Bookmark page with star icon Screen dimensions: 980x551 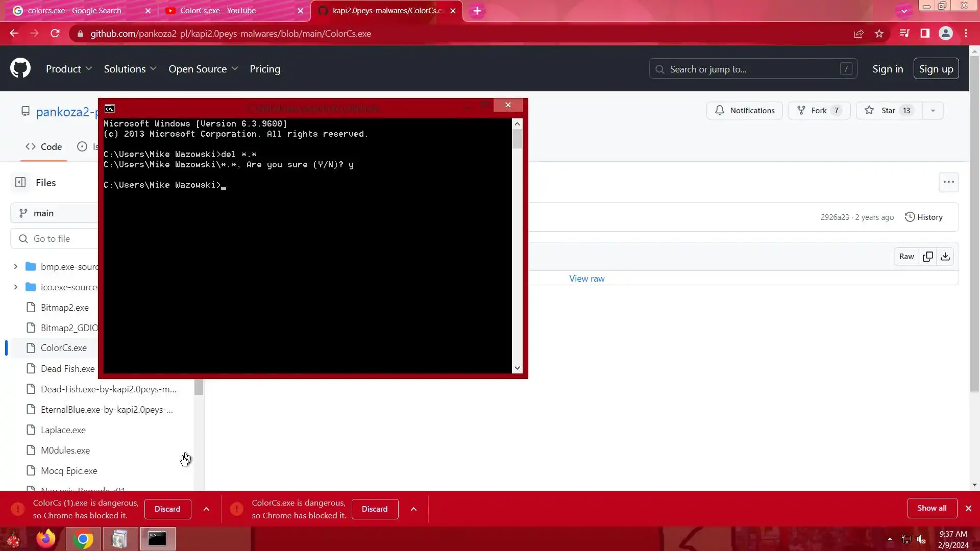pos(879,34)
